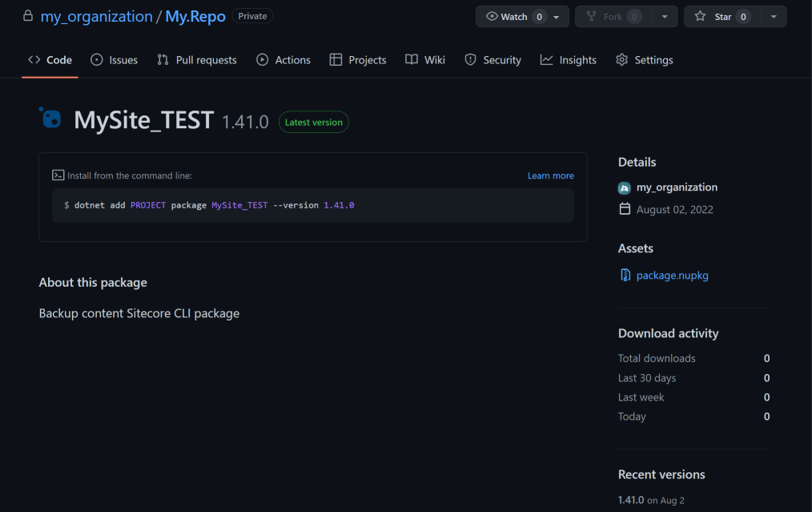Expand the Watch notifications dropdown arrow
Image resolution: width=812 pixels, height=512 pixels.
(557, 17)
